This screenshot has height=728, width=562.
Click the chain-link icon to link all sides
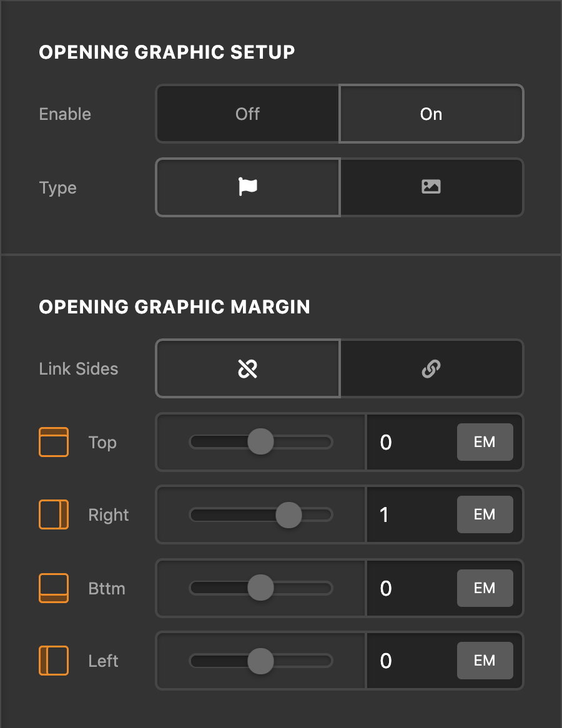pyautogui.click(x=431, y=368)
